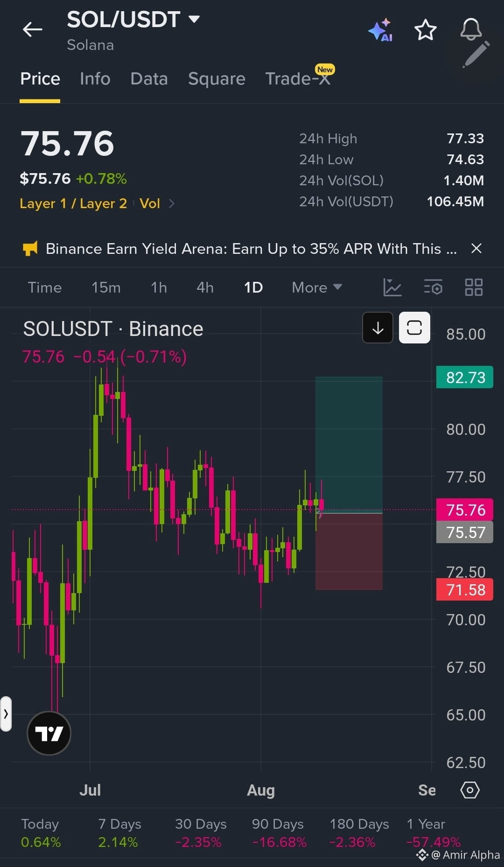Select the Time chart interval

pyautogui.click(x=45, y=287)
